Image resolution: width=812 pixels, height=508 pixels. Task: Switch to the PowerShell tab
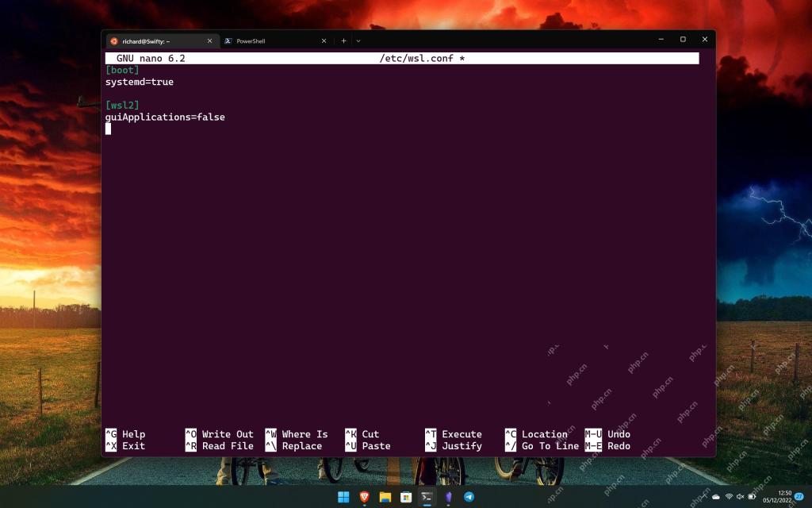coord(277,41)
